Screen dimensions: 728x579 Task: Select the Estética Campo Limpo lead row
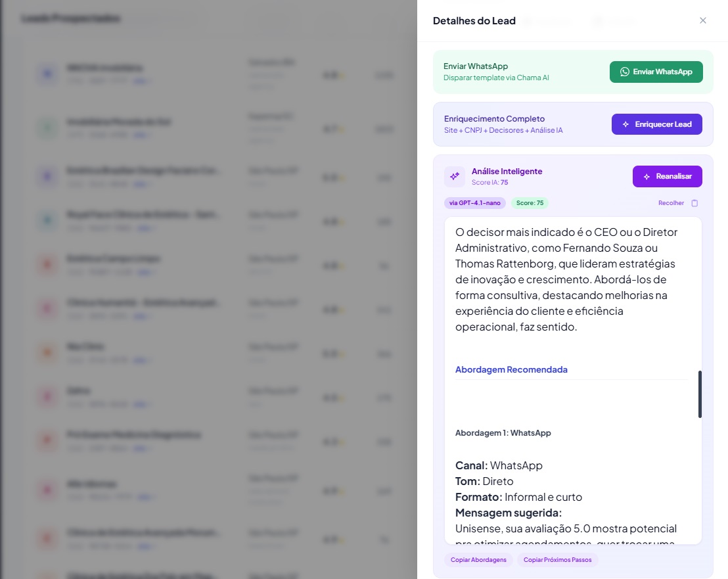[113, 259]
